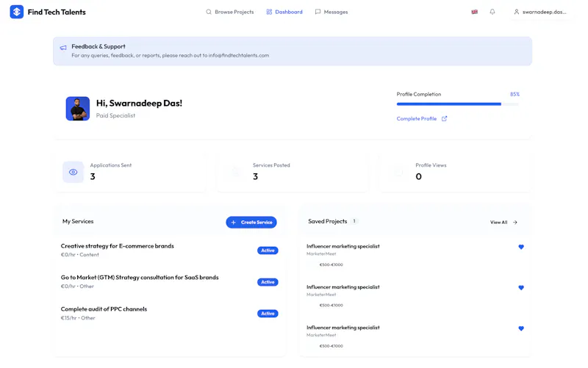Click the Complete Profile link
Viewport: 588px width, 368px height.
pos(417,119)
